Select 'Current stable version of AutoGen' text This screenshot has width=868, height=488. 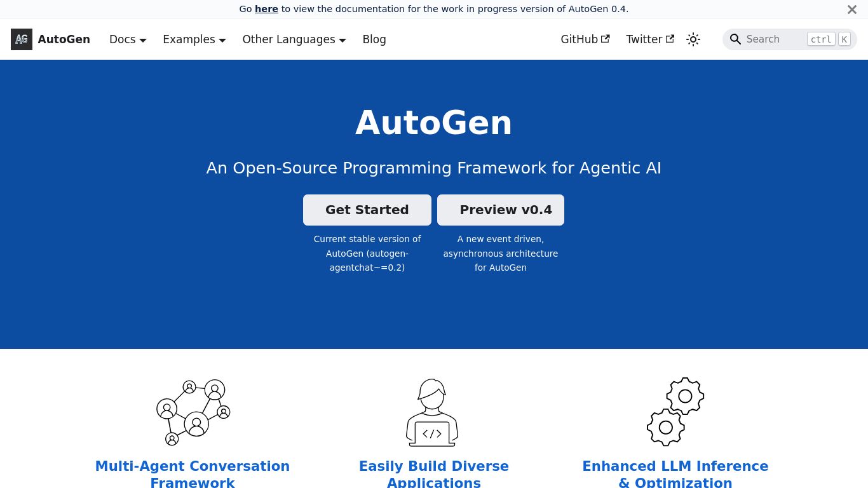[x=367, y=253]
